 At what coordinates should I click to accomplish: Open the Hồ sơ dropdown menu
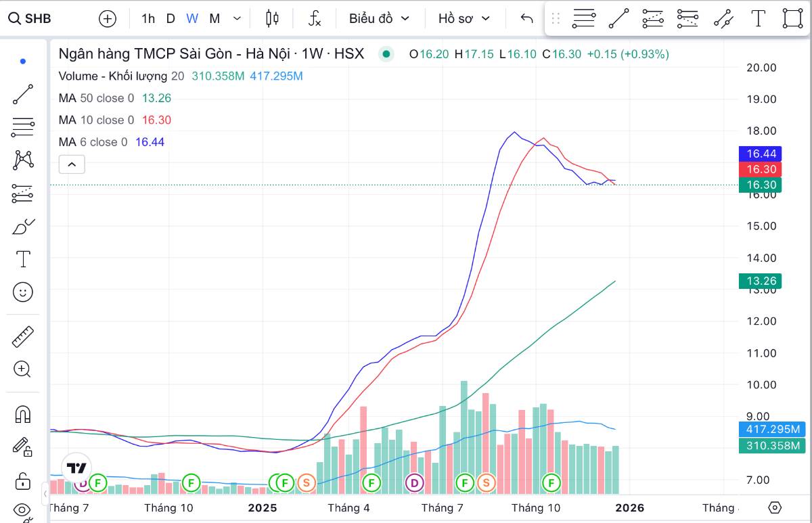pyautogui.click(x=464, y=19)
